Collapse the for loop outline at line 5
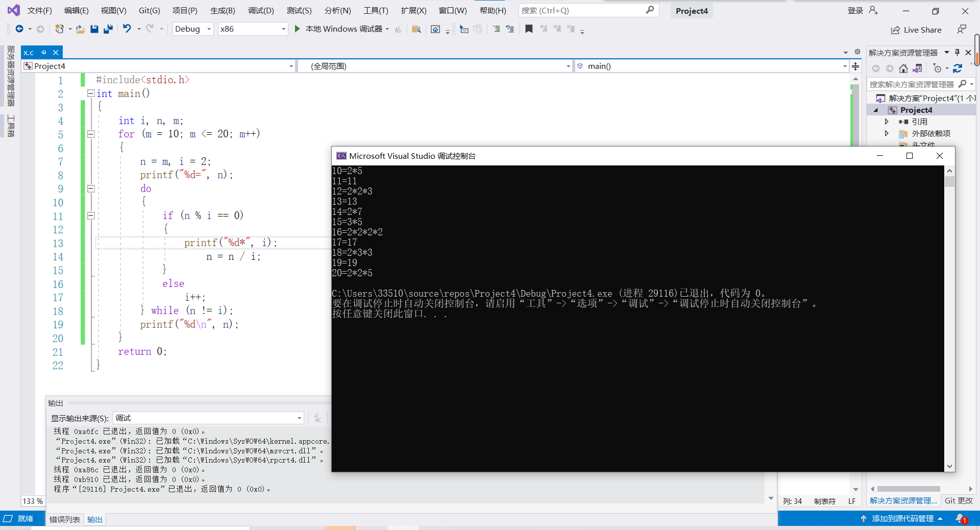 pos(91,134)
